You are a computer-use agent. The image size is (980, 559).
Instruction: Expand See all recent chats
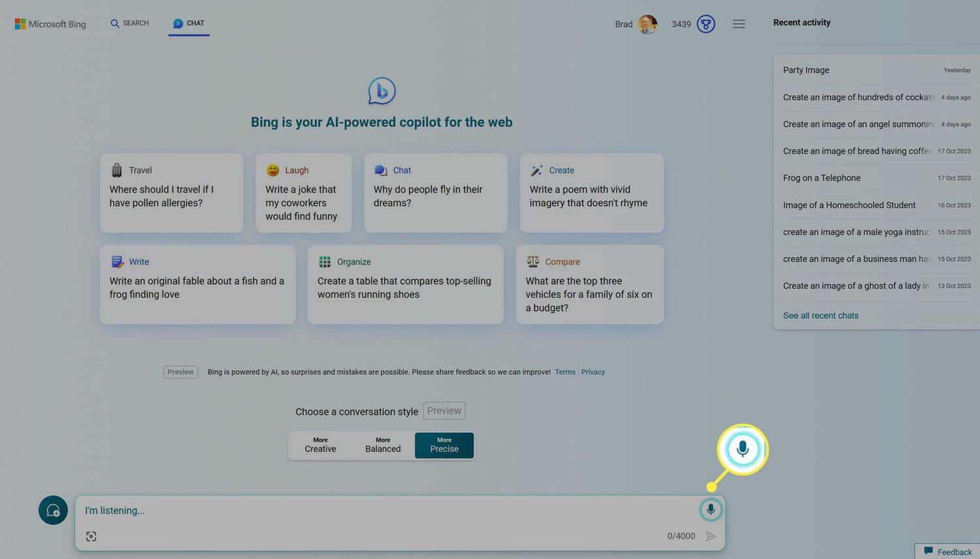pyautogui.click(x=821, y=315)
